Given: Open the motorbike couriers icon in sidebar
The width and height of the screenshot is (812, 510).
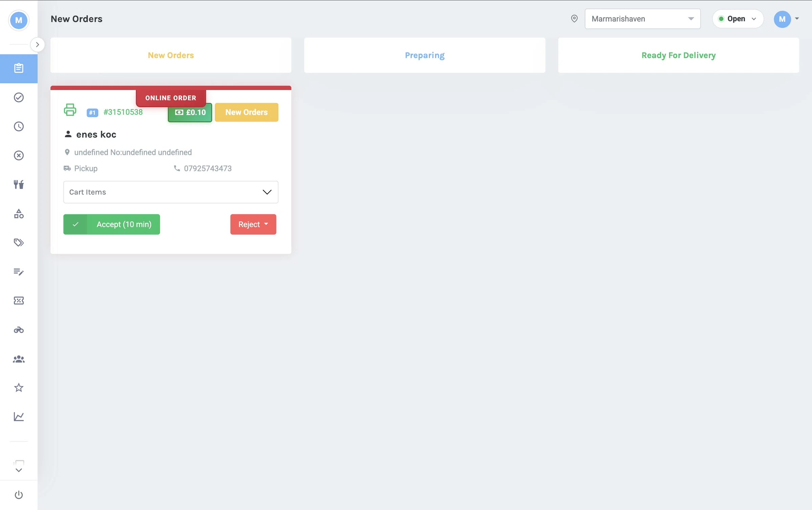Looking at the screenshot, I should coord(19,330).
